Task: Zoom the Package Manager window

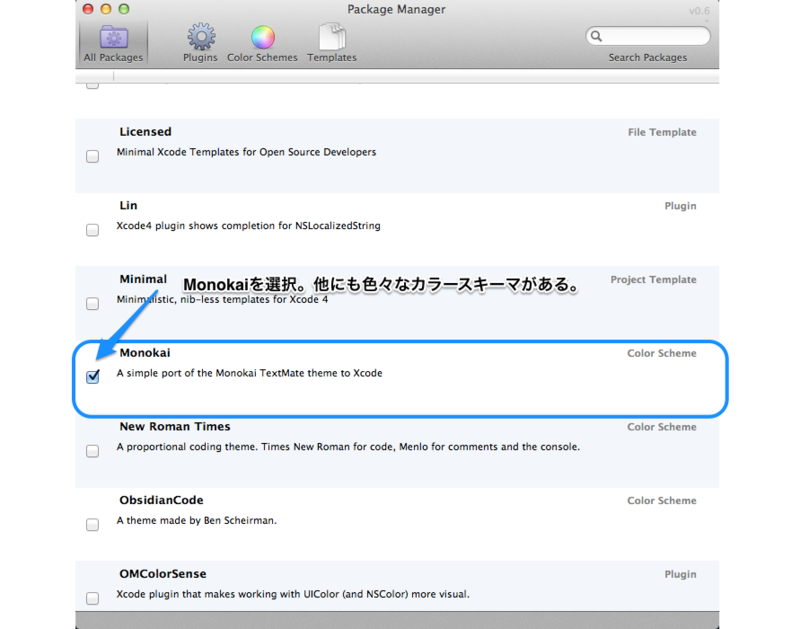Action: coord(123,9)
